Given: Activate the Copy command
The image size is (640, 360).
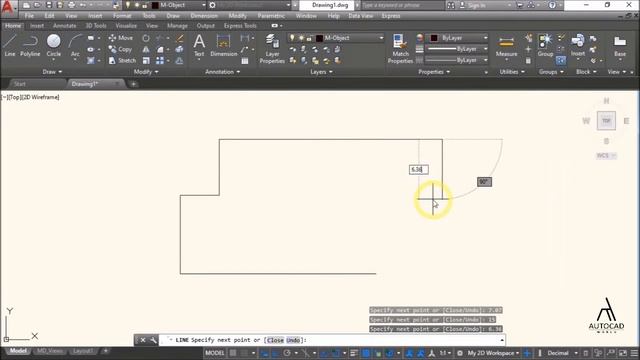Looking at the screenshot, I should [120, 49].
